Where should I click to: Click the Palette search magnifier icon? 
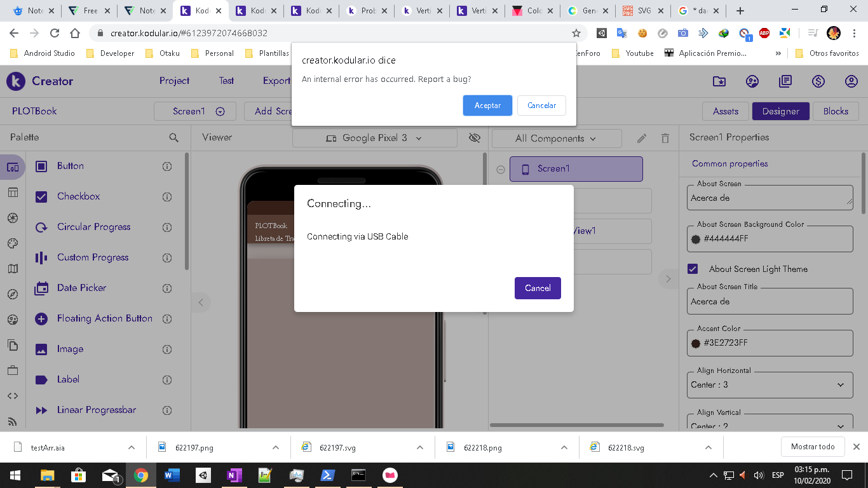173,137
